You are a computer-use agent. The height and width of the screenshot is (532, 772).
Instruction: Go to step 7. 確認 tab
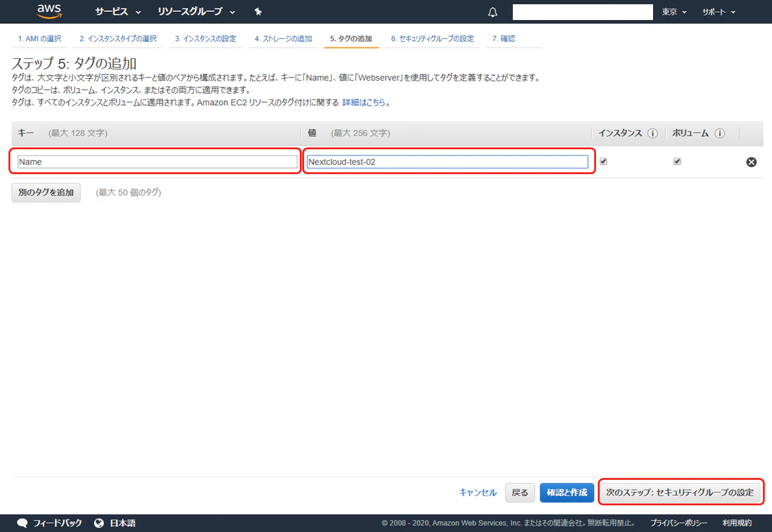[504, 39]
